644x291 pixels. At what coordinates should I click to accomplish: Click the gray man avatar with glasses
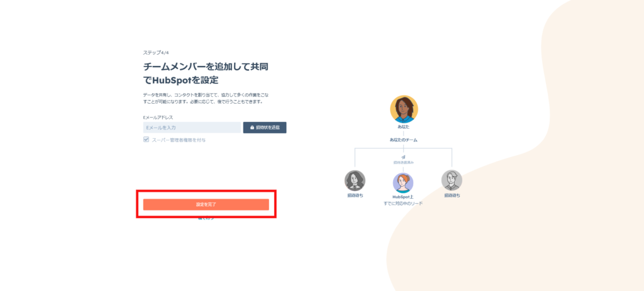(452, 180)
